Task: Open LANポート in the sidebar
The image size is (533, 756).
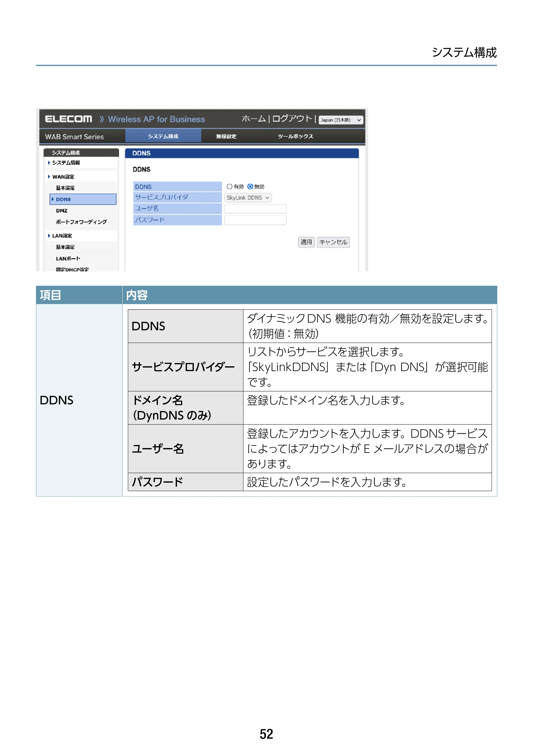Action: 68,258
